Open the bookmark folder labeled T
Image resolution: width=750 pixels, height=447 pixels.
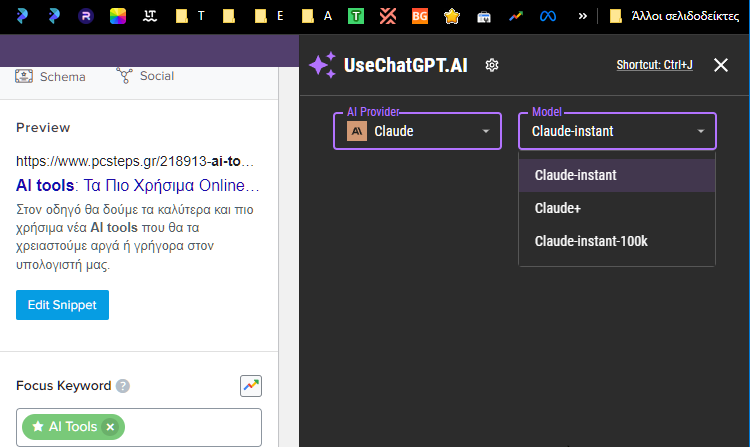190,16
